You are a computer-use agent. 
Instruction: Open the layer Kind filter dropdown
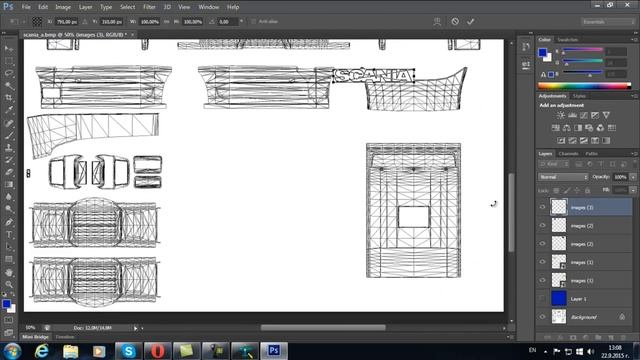[554, 164]
